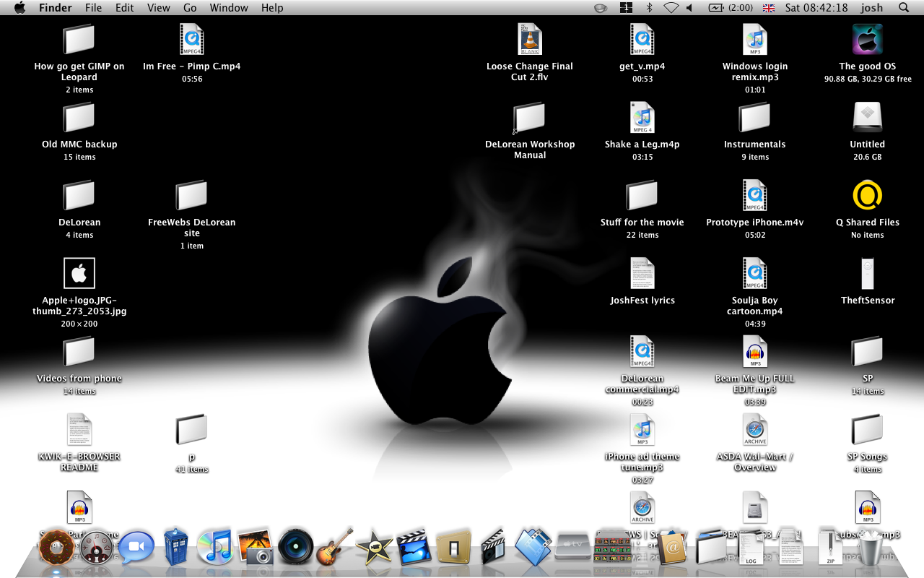Open the Help menu

(x=272, y=8)
